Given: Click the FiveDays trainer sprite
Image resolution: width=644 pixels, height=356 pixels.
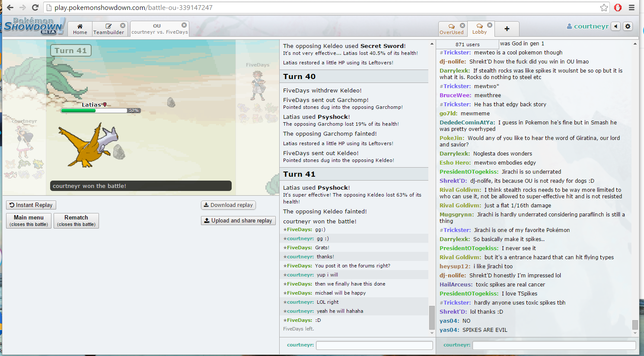Looking at the screenshot, I should (x=258, y=86).
